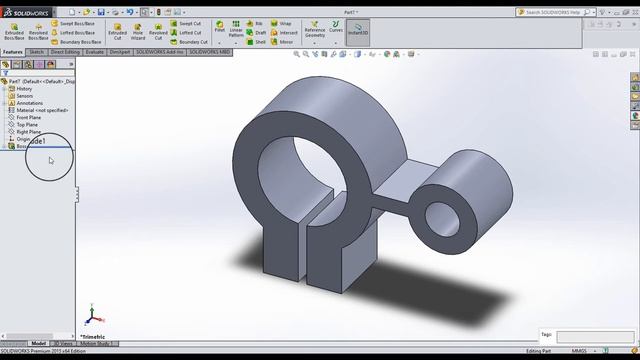Select Material <not specified> item
This screenshot has width=640, height=360.
[x=38, y=110]
